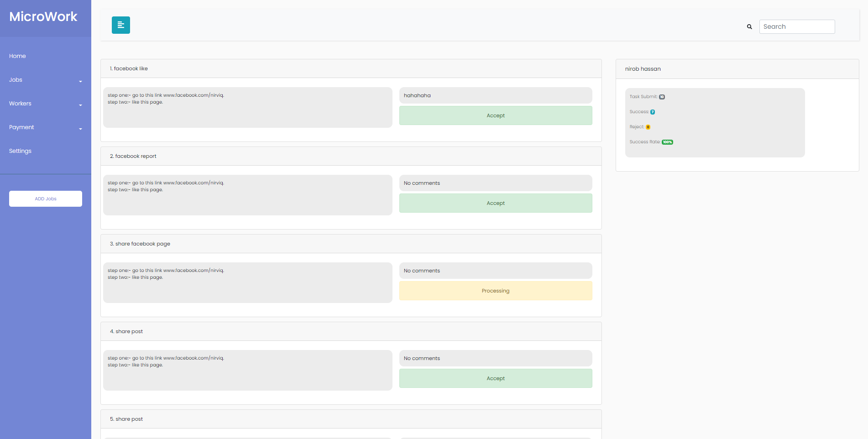Screen dimensions: 868x439
Task: Click the ADD Jobs button
Action: (46, 199)
